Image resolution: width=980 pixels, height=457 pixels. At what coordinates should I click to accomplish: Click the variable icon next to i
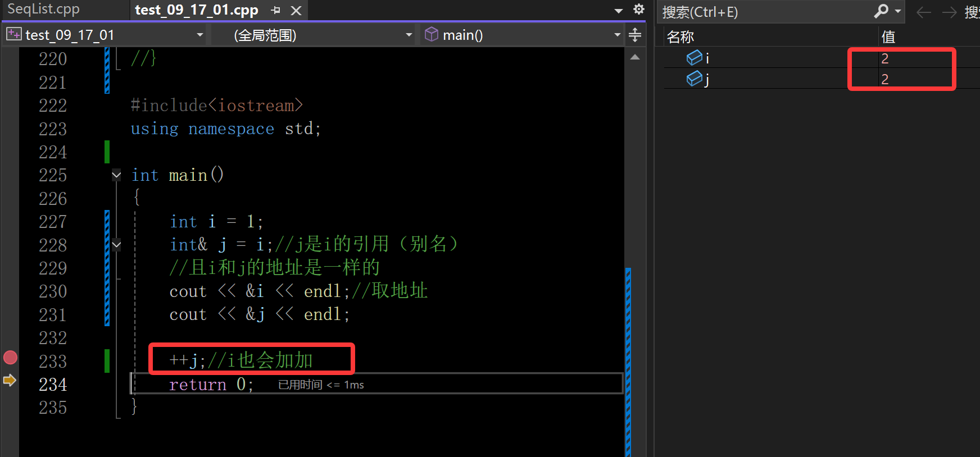695,57
